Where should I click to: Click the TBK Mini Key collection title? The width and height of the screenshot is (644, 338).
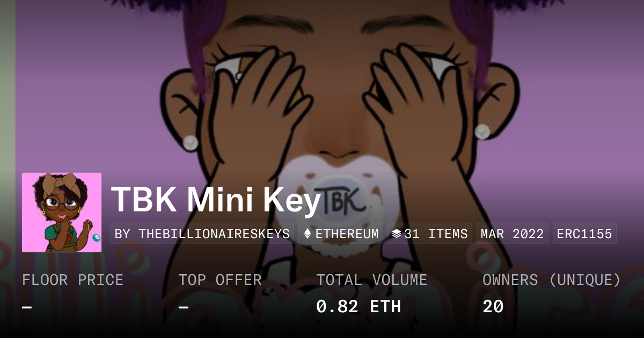click(216, 200)
